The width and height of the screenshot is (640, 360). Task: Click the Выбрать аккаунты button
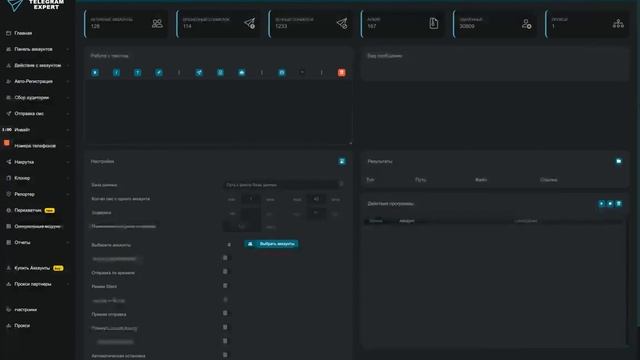pos(271,244)
